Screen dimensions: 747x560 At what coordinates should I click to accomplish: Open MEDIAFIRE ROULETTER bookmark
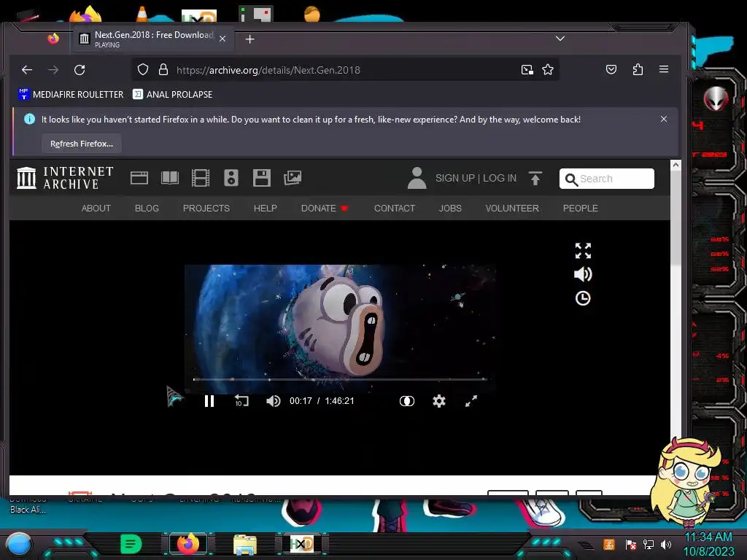pos(71,94)
